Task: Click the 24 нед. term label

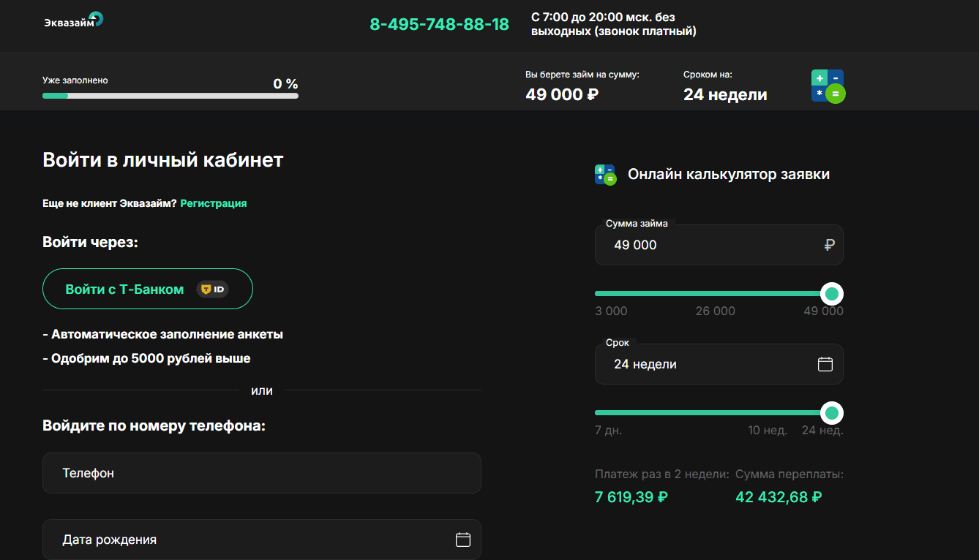Action: click(x=822, y=431)
